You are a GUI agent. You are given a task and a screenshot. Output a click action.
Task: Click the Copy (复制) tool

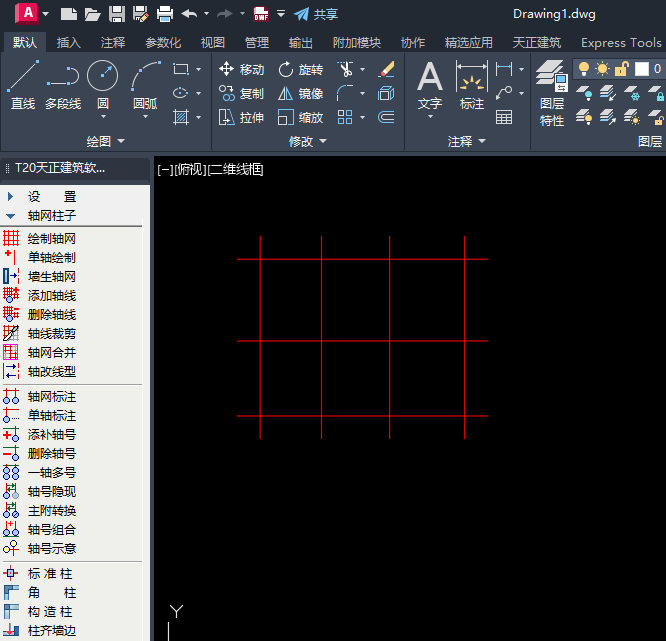point(241,93)
